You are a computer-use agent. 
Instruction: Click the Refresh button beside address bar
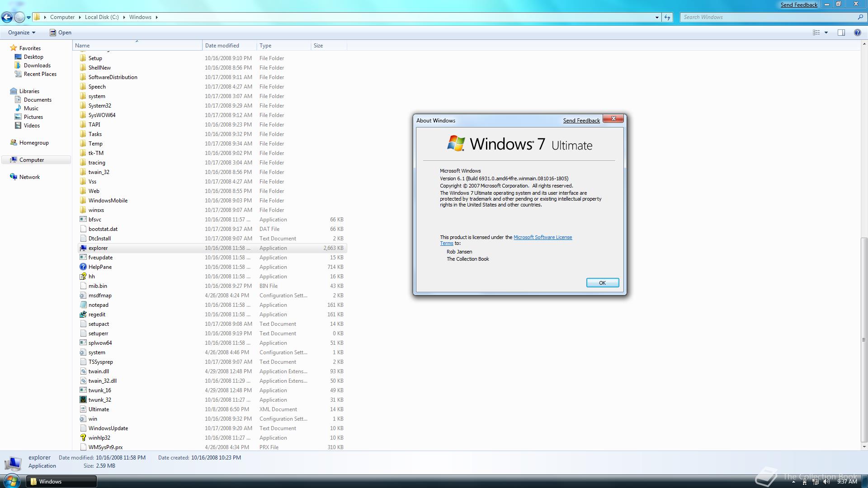(x=667, y=17)
